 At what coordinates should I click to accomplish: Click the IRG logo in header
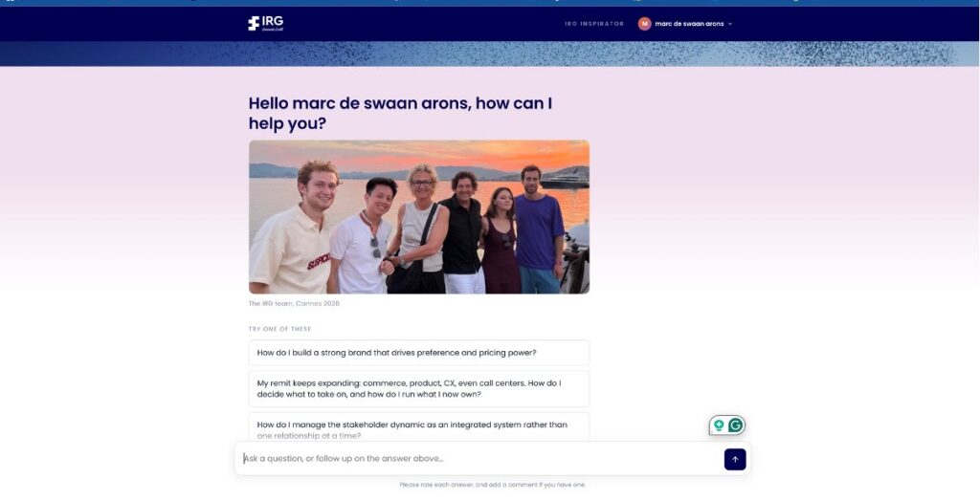point(266,24)
